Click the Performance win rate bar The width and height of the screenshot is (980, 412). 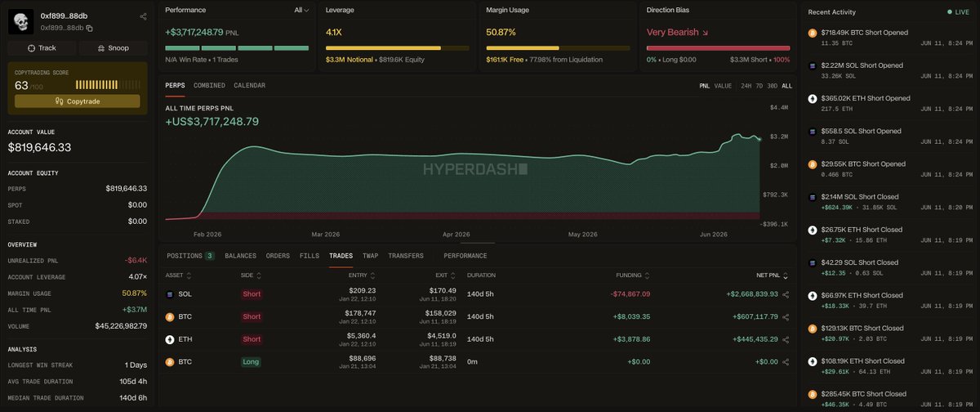pos(237,48)
